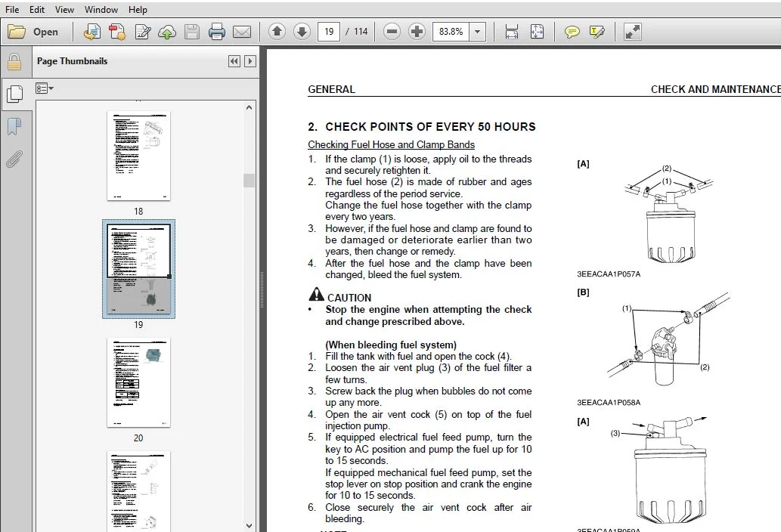
Task: Open the Attachments paperclip panel
Action: (x=14, y=159)
